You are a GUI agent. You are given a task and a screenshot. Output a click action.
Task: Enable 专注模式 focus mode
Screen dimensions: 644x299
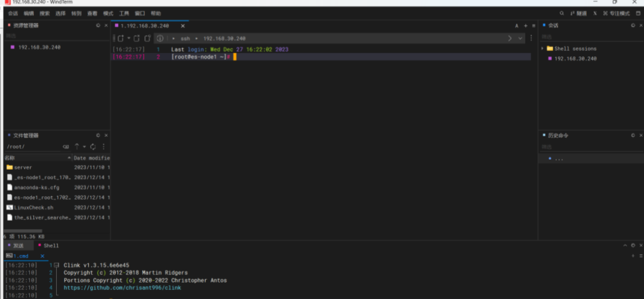[616, 13]
